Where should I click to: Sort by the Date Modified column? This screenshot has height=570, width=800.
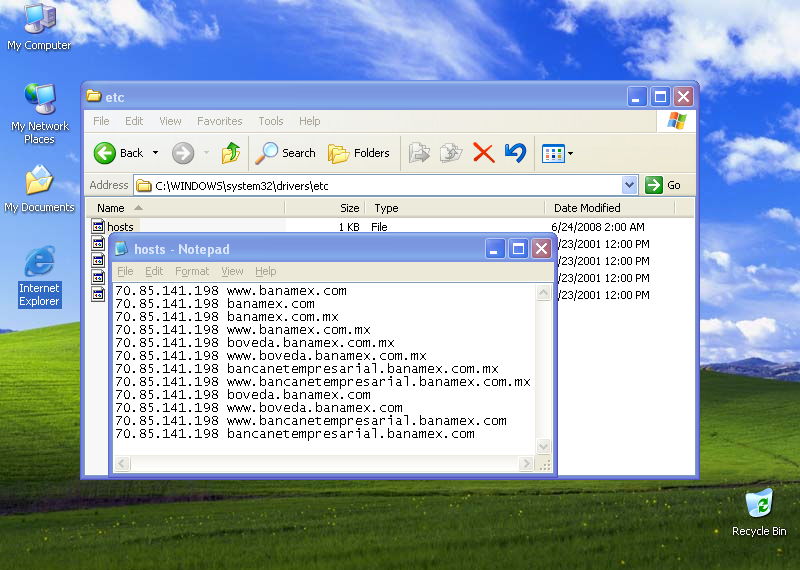(x=610, y=208)
